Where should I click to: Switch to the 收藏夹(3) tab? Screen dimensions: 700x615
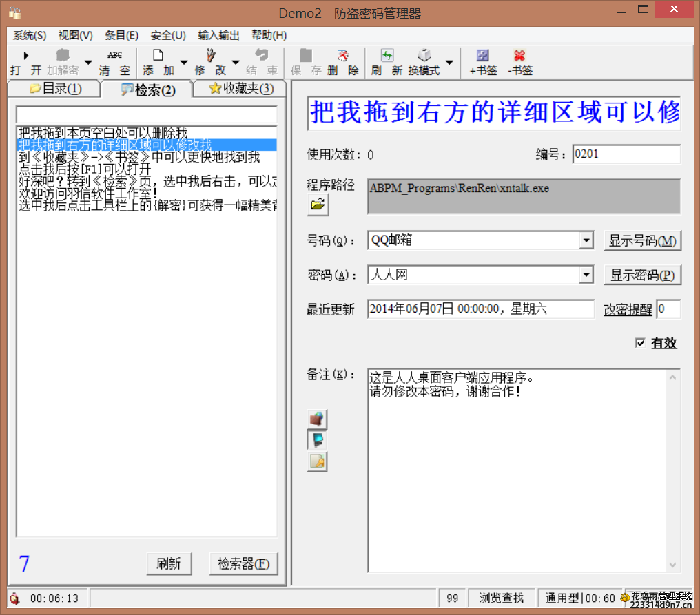click(x=241, y=89)
